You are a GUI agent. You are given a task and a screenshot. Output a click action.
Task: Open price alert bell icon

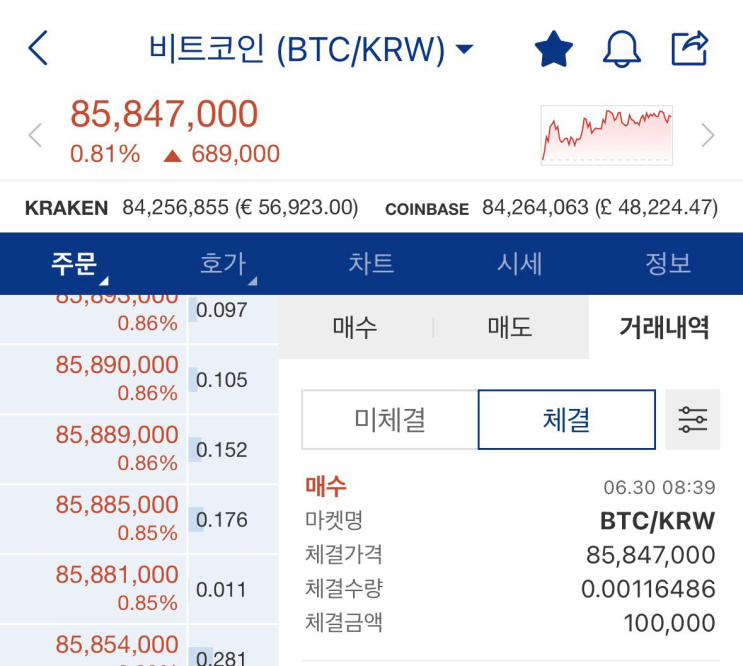[x=621, y=48]
